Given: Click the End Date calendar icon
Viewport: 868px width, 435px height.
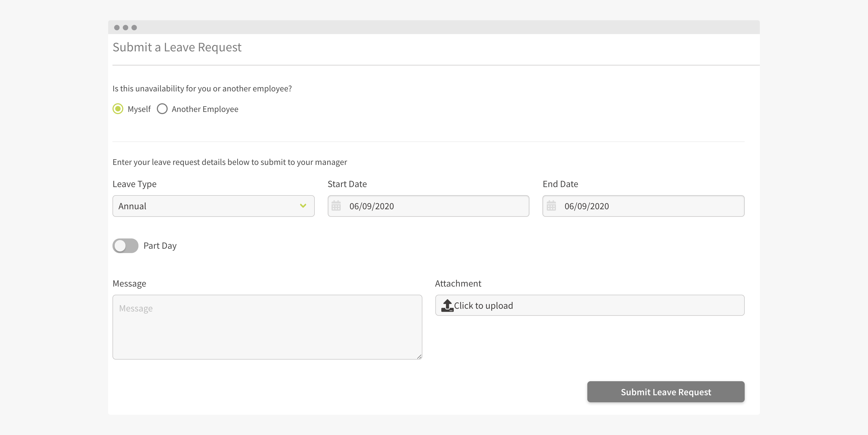Looking at the screenshot, I should (x=551, y=205).
